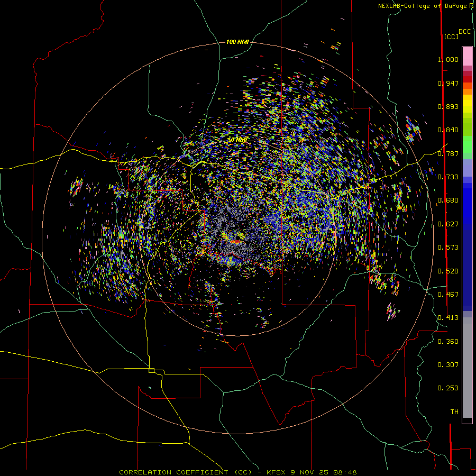Image resolution: width=476 pixels, height=476 pixels.
Task: Click the 0.360 color scale value
Action: 448,342
